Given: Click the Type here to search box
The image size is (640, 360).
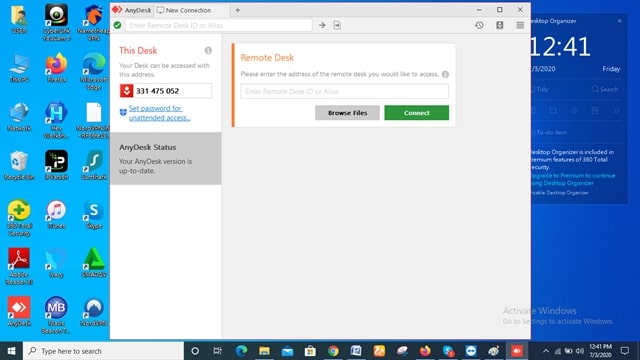Looking at the screenshot, I should click(x=103, y=351).
